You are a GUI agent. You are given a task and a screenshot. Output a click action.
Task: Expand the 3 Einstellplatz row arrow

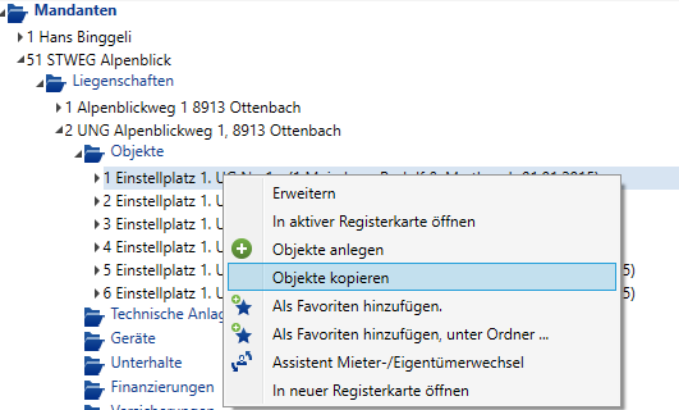click(97, 224)
